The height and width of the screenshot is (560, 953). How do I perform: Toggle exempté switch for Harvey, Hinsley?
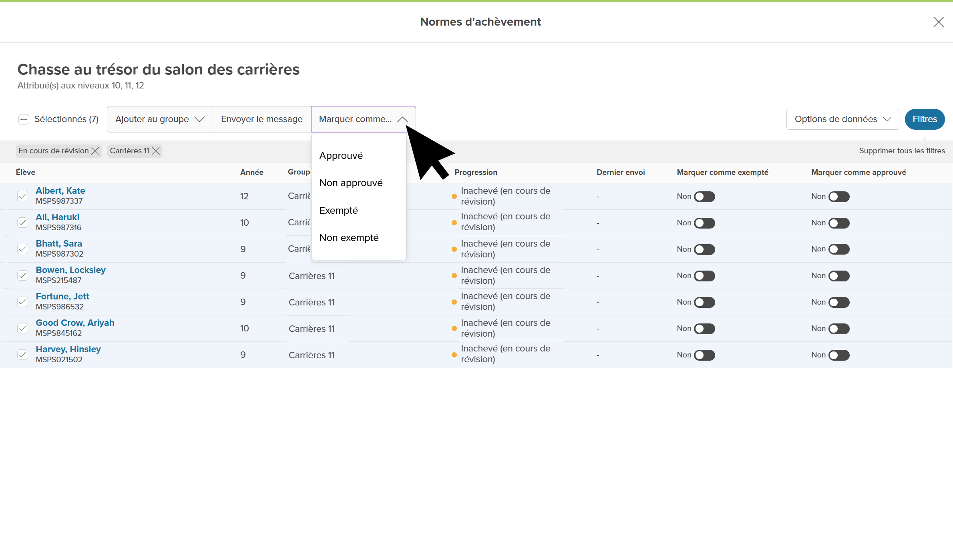pos(704,355)
